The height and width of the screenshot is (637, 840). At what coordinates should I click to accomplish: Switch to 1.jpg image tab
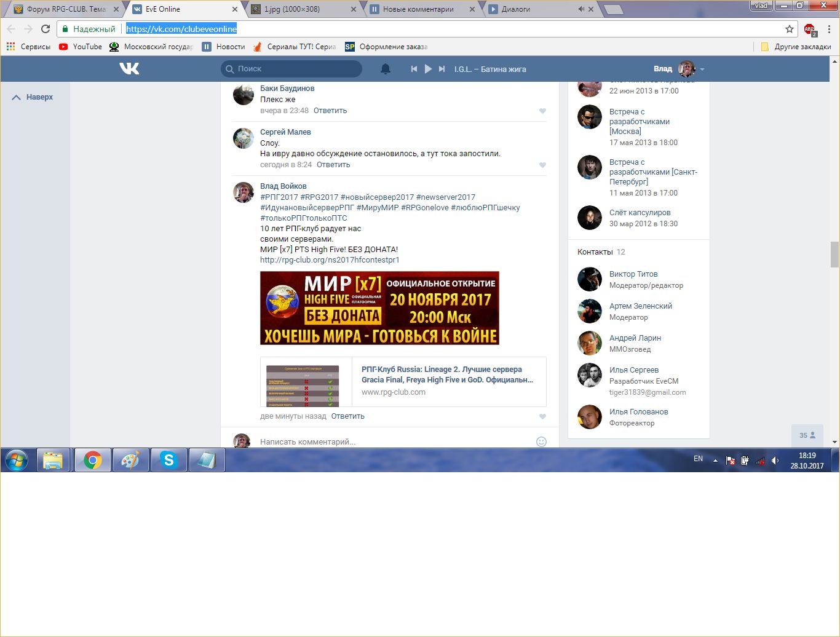point(304,9)
